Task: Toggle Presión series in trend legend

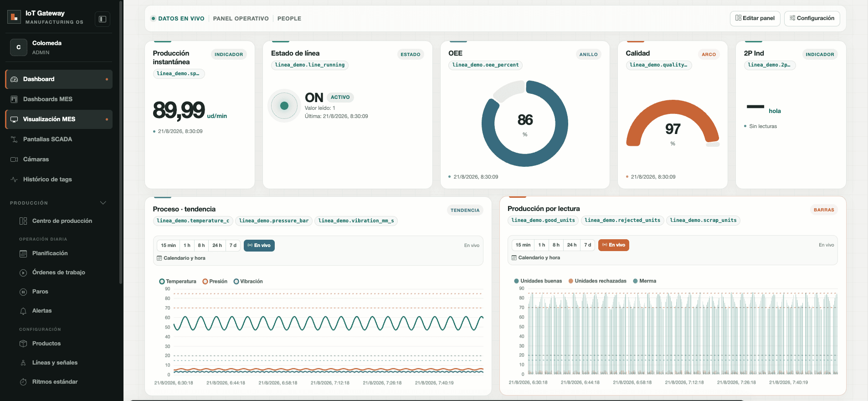Action: [215, 282]
